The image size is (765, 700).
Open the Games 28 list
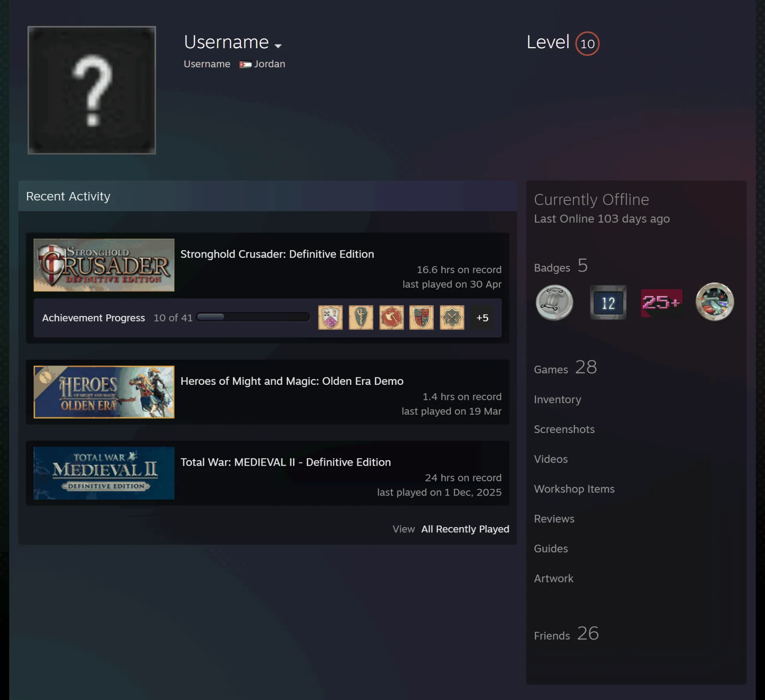[x=566, y=367]
